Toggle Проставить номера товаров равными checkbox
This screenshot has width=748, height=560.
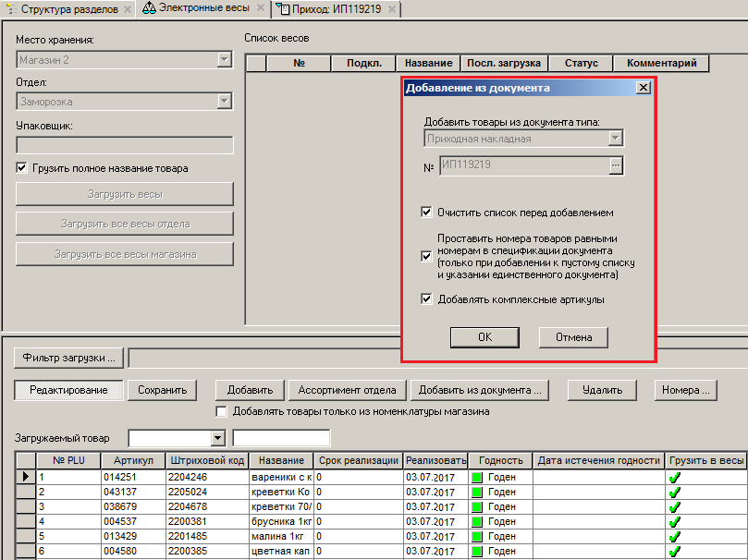pyautogui.click(x=426, y=256)
